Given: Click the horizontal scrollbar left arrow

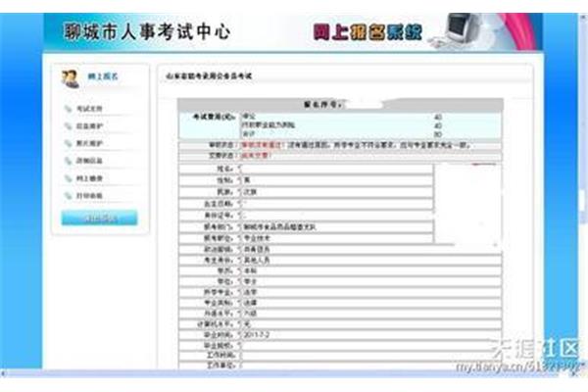Looking at the screenshot, I should point(3,373).
